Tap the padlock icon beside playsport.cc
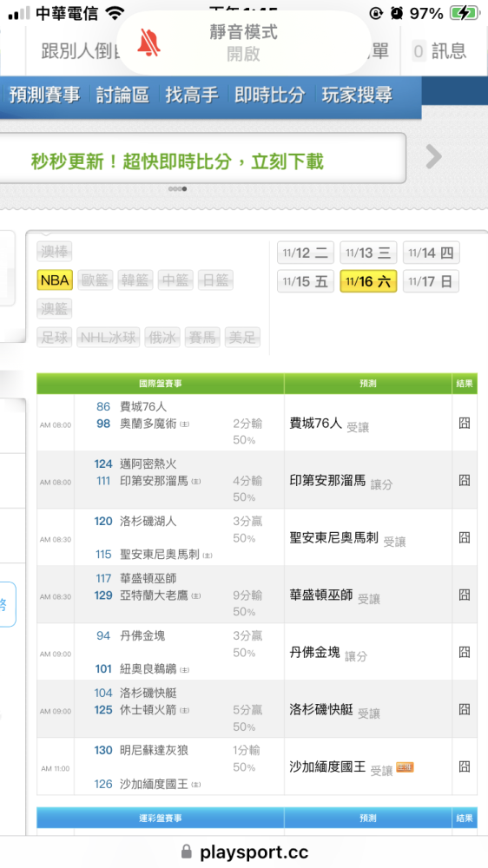 coord(187,852)
